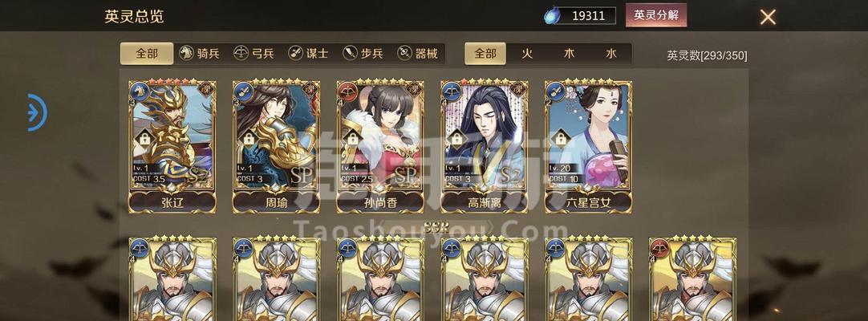Close the 英灵总览 overview panel
This screenshot has height=321, width=868.
768,17
